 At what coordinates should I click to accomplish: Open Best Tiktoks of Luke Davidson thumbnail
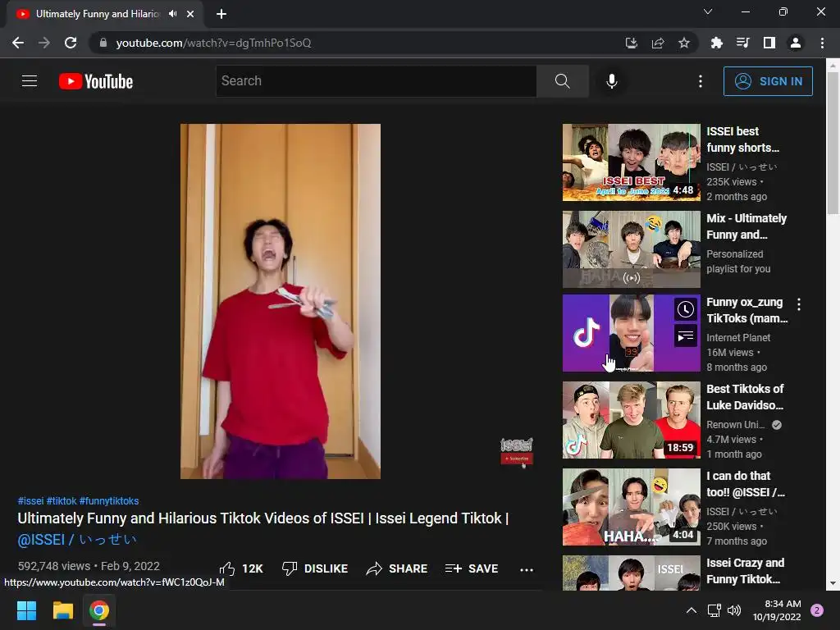[631, 420]
